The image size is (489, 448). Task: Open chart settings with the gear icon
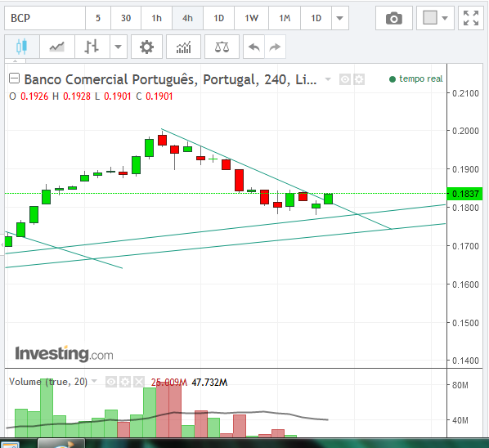[x=146, y=47]
